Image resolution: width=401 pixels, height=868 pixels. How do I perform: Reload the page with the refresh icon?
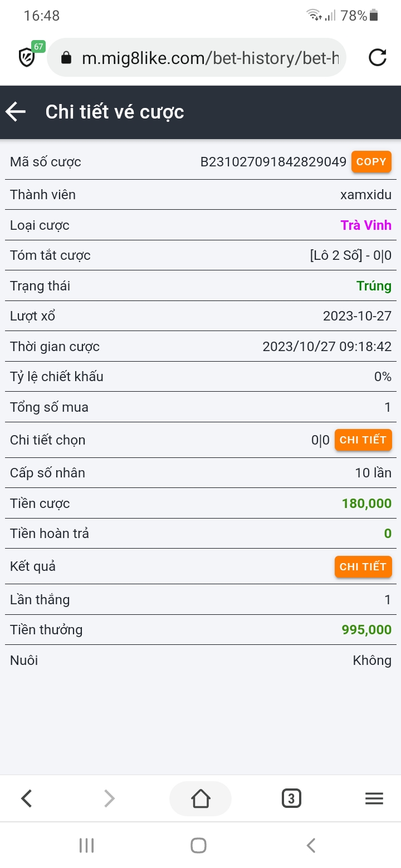pos(378,57)
